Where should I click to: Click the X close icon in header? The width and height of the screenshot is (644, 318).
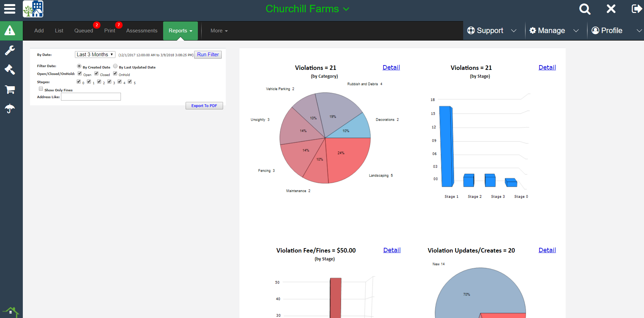pyautogui.click(x=611, y=9)
